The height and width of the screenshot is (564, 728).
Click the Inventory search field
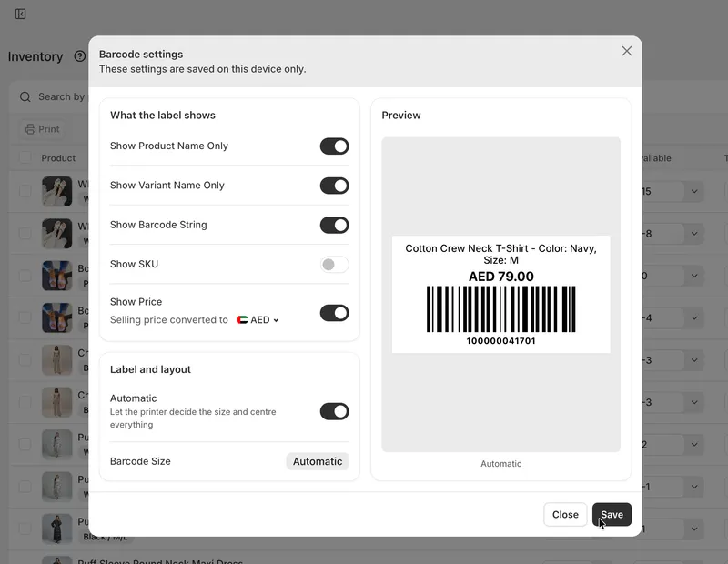click(x=52, y=97)
